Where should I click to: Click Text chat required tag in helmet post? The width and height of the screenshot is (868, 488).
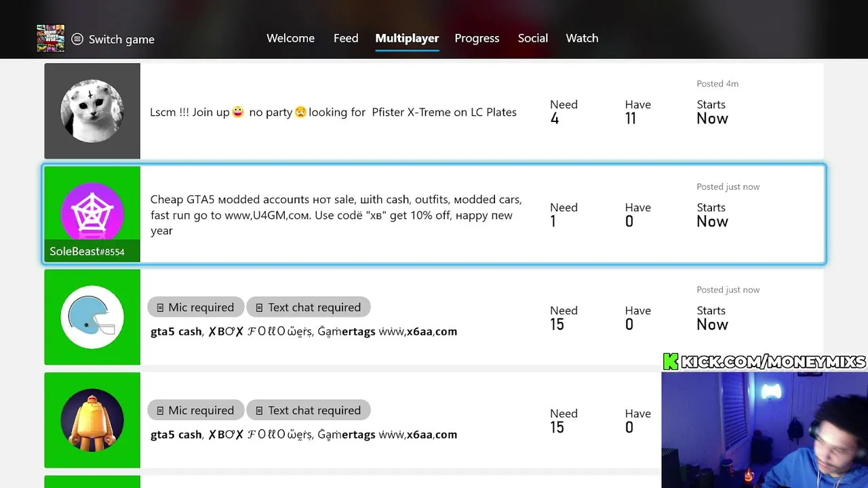click(309, 307)
